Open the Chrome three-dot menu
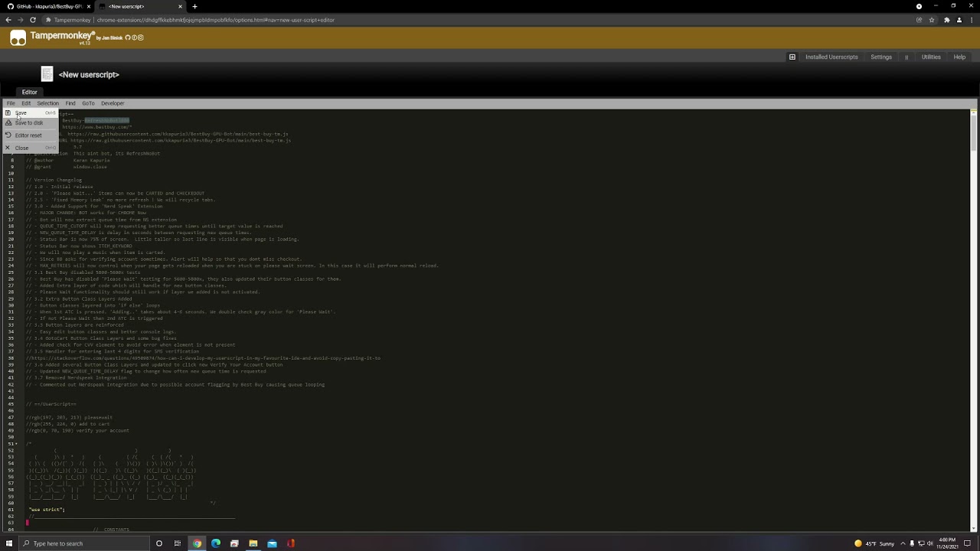The width and height of the screenshot is (980, 551). point(972,20)
